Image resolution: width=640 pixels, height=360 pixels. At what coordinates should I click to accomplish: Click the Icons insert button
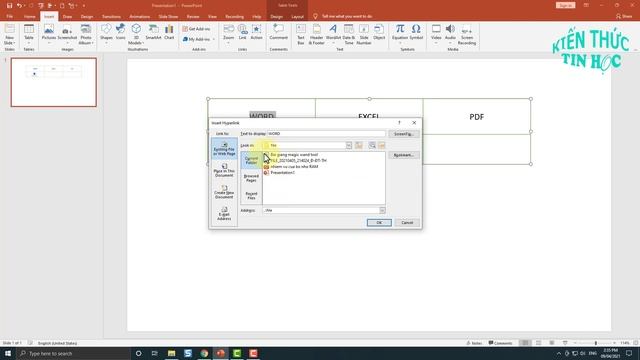(120, 32)
